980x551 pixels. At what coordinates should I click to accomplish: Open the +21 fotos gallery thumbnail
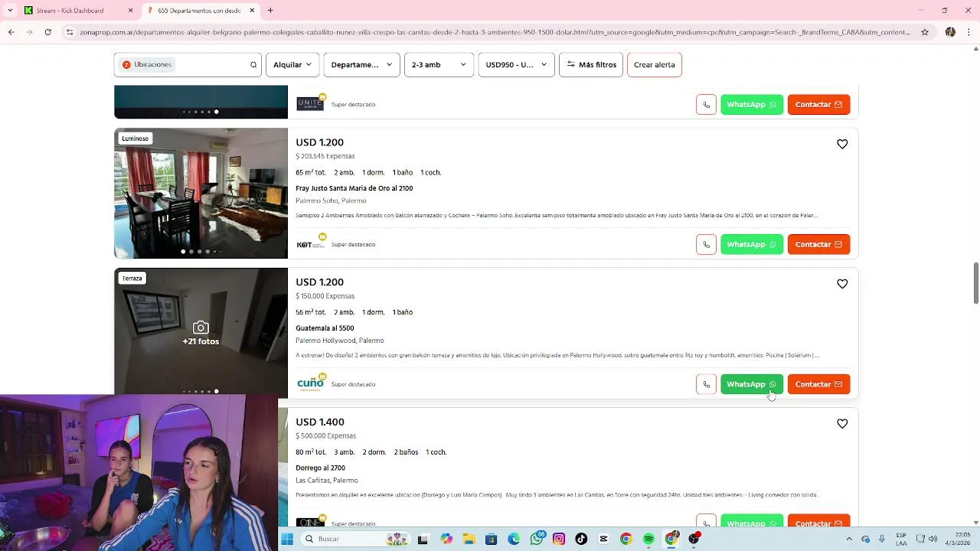tap(201, 334)
